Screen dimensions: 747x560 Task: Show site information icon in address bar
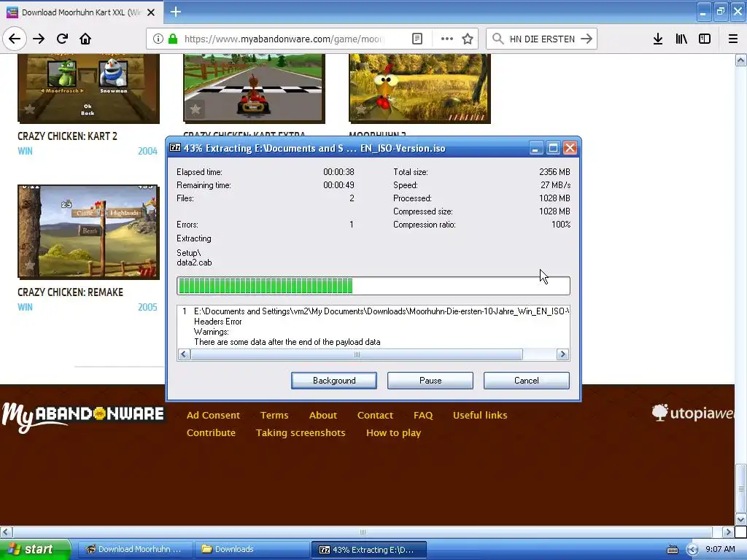point(158,39)
